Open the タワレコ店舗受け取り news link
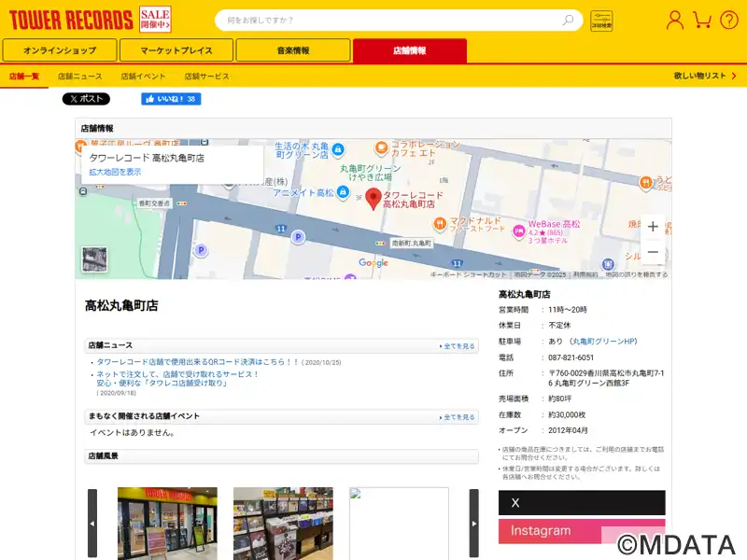747x560 pixels. (177, 379)
